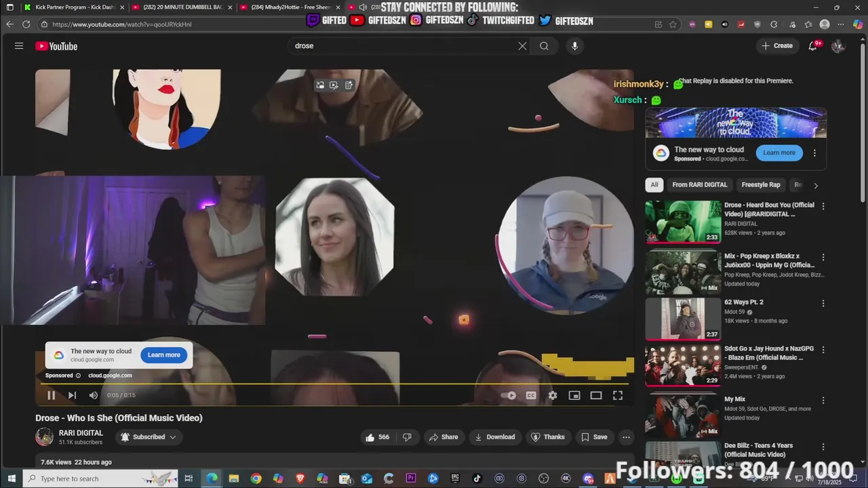Bookmark page with star icon
Screen dimensions: 868x488
click(673, 24)
